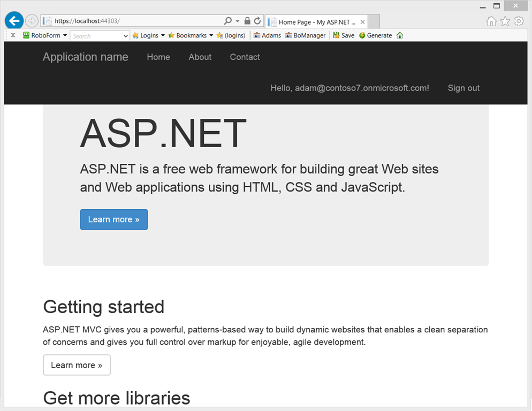Image resolution: width=532 pixels, height=411 pixels.
Task: Open the browser tools gear
Action: (x=519, y=21)
